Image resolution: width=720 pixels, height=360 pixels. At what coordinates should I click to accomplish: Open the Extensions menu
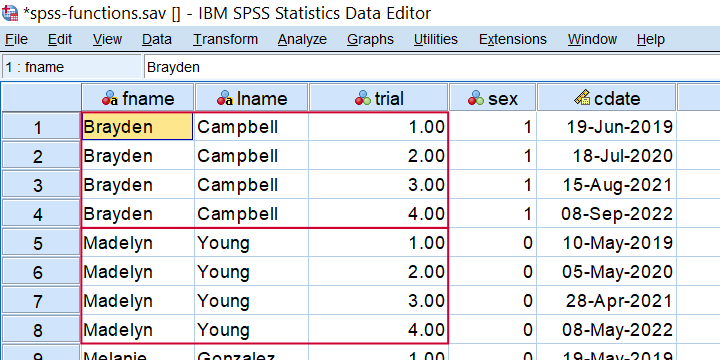[512, 39]
